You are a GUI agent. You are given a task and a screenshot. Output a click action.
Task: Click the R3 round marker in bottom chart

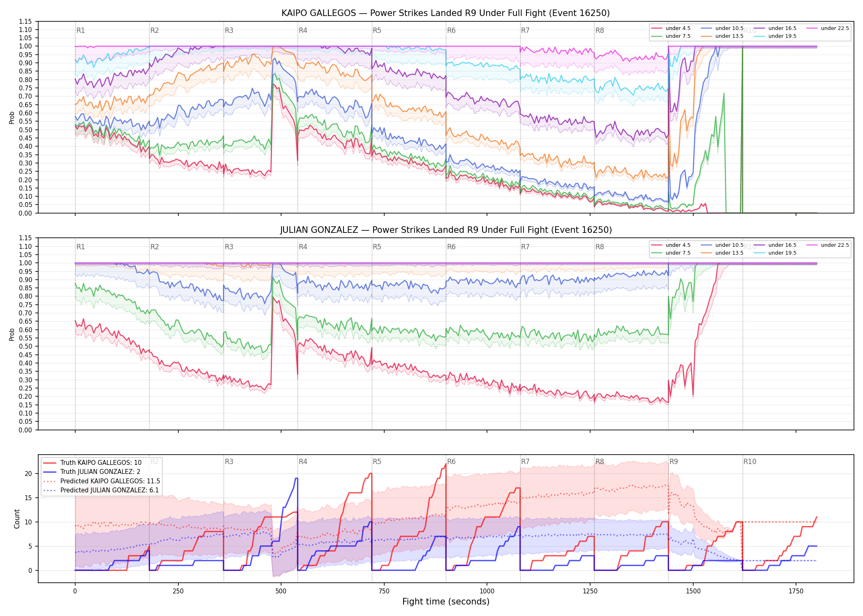coord(229,462)
